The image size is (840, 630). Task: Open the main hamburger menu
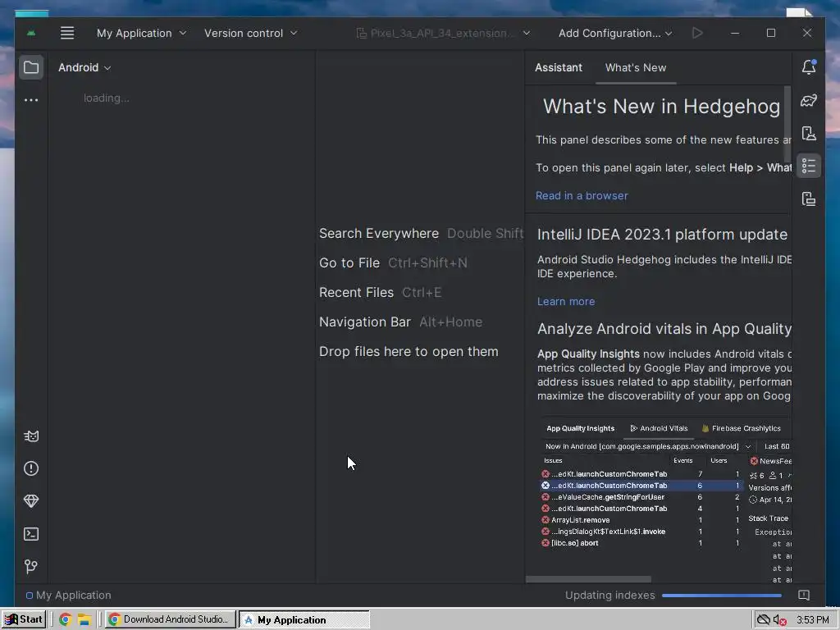(67, 33)
